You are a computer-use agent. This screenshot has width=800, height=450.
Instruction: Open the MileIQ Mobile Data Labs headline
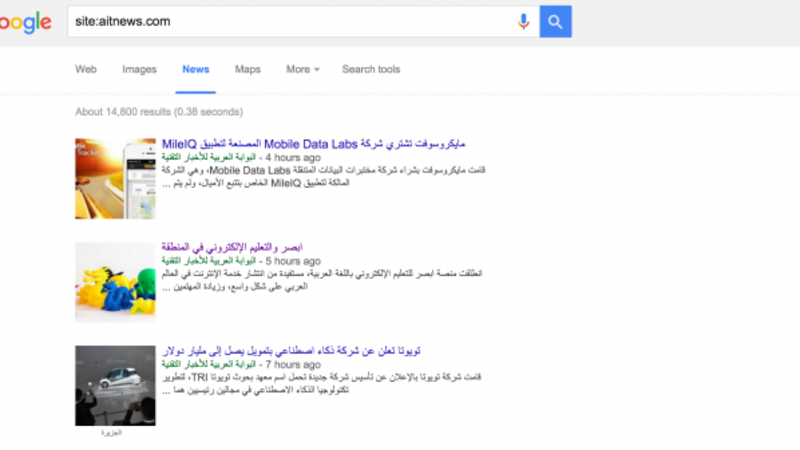[313, 144]
